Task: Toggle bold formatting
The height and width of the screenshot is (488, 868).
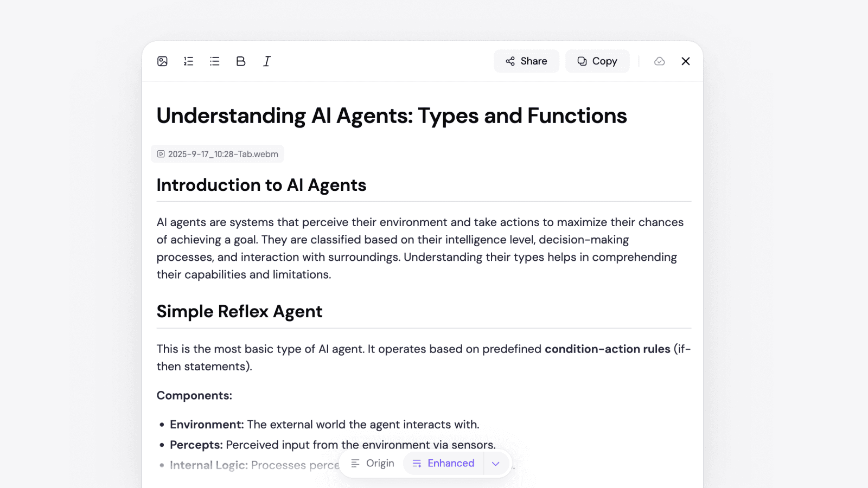Action: click(x=241, y=61)
